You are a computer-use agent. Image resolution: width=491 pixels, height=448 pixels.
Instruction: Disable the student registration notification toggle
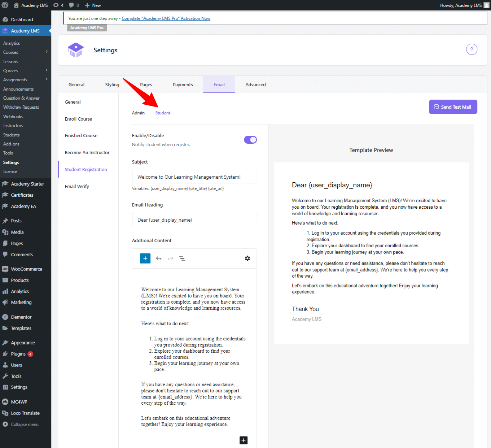250,139
